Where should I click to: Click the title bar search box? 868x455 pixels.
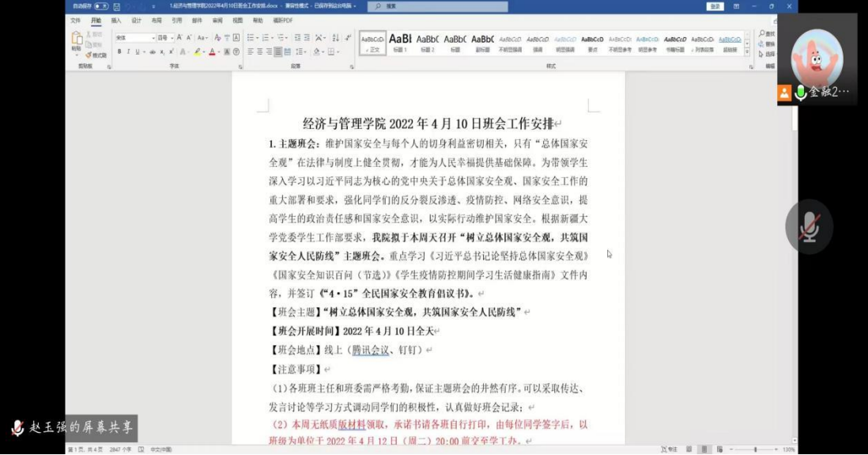[x=437, y=6]
